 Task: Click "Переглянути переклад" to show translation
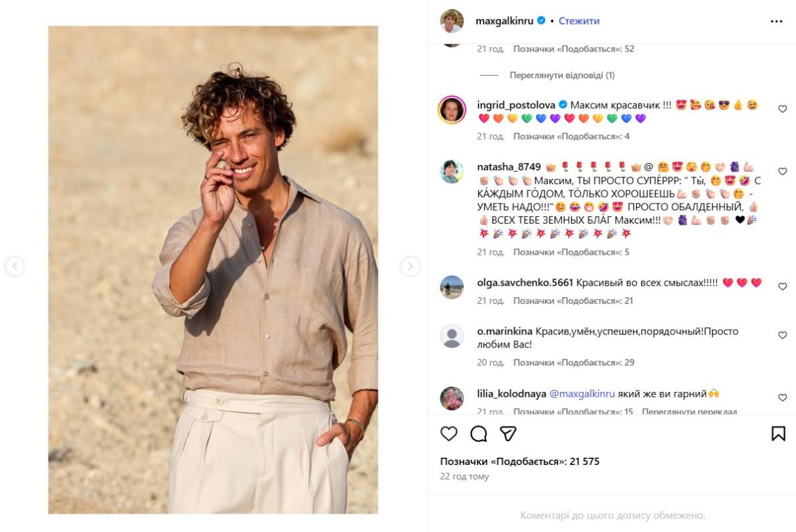(x=689, y=412)
